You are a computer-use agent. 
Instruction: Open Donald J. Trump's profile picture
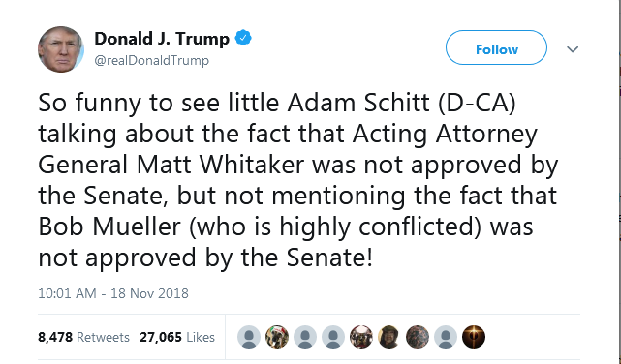tap(61, 49)
